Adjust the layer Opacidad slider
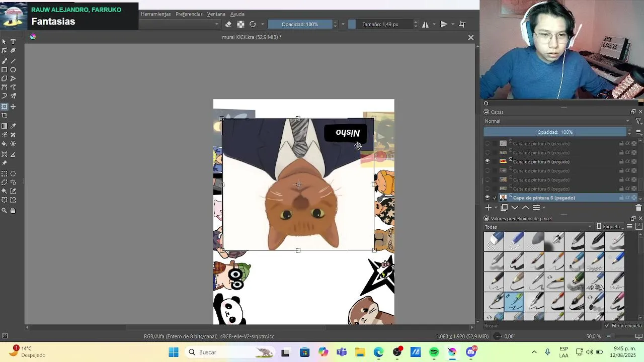This screenshot has height=362, width=644. click(555, 132)
